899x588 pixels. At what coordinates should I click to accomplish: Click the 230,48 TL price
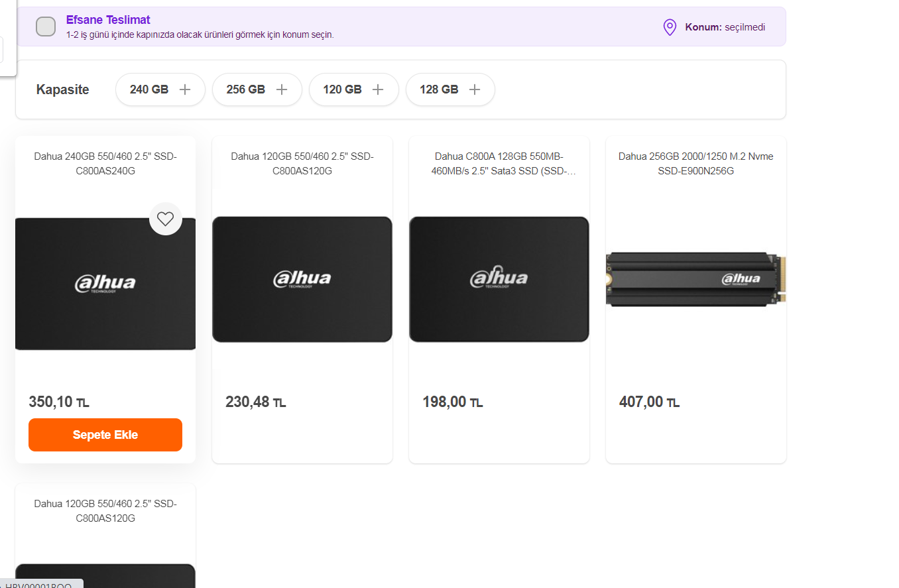(x=256, y=402)
